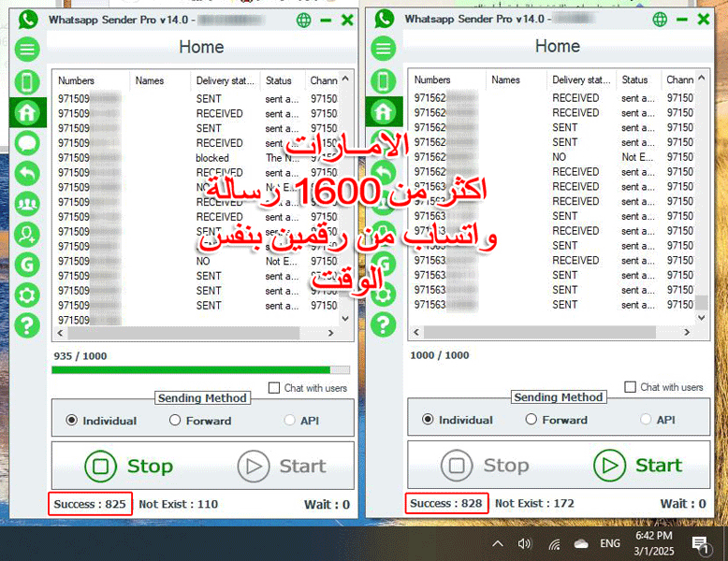Click right scroll arrow in left list
Image resolution: width=728 pixels, height=561 pixels.
click(x=330, y=333)
